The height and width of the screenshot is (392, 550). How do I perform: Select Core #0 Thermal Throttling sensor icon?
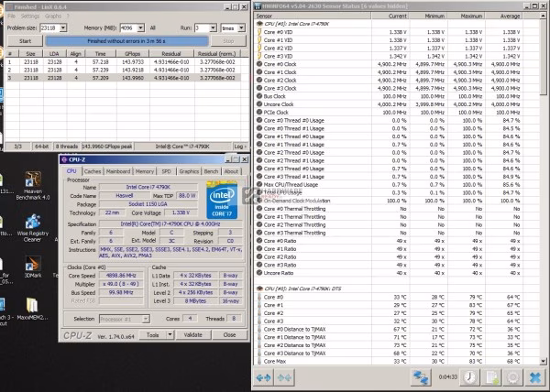[259, 209]
